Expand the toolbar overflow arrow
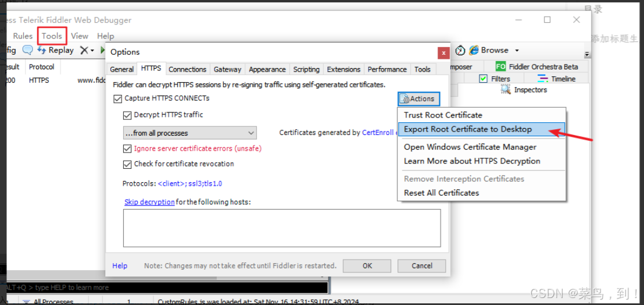Viewport: 644px width, 305px height. point(587,54)
